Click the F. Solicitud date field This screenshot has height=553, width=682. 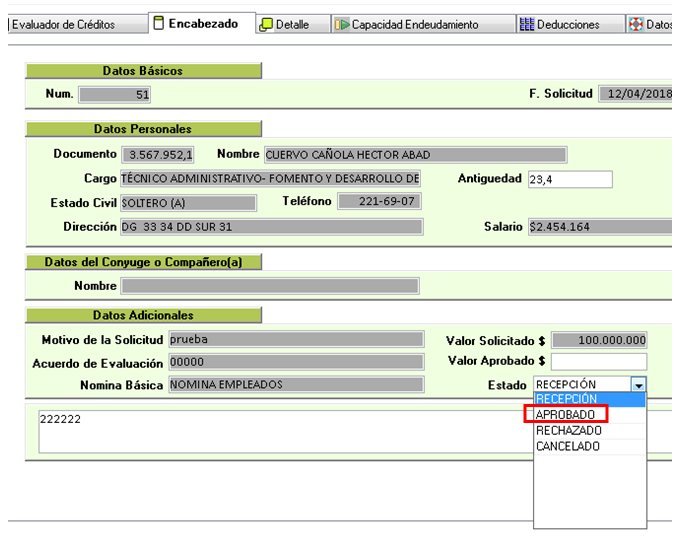click(636, 94)
